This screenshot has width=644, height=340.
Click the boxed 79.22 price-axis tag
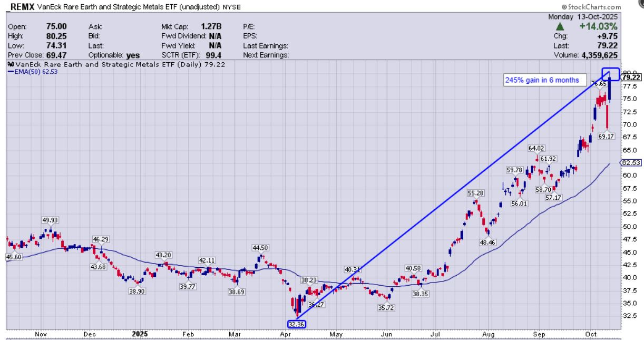coord(631,77)
